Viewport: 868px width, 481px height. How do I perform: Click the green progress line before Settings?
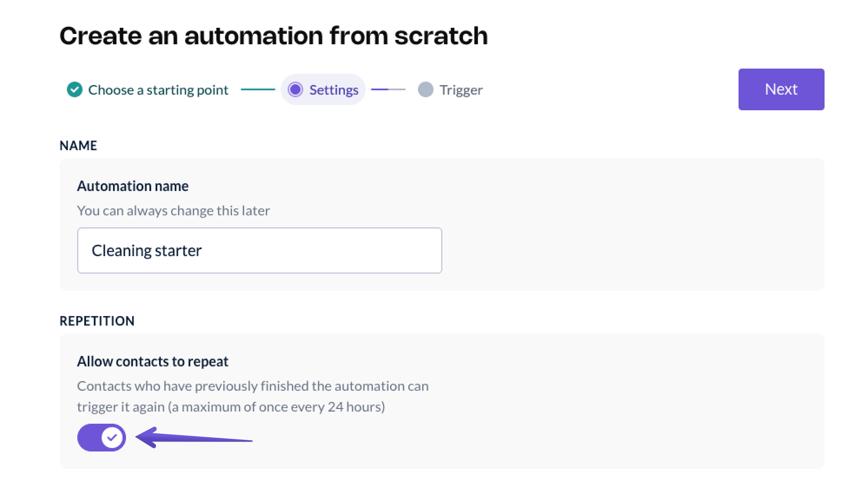258,89
